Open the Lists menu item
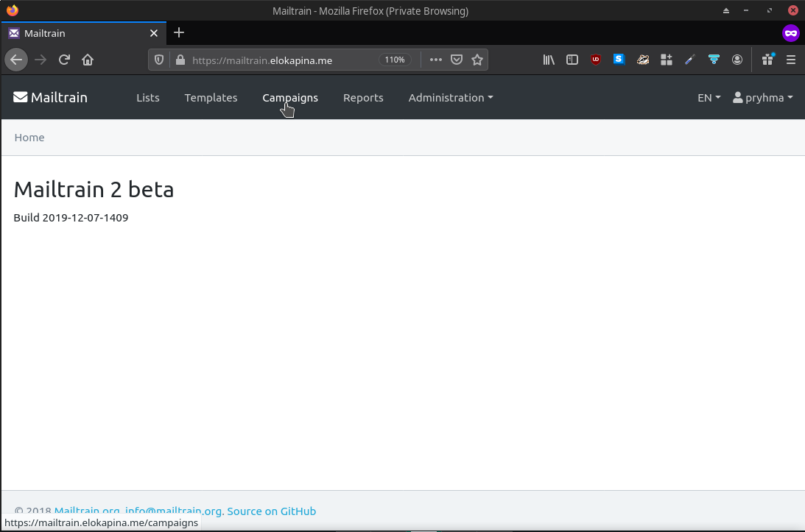The image size is (805, 532). [148, 97]
